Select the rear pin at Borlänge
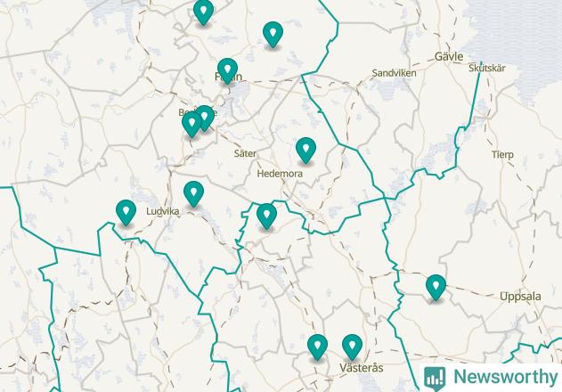Image resolution: width=562 pixels, height=392 pixels. tap(206, 117)
